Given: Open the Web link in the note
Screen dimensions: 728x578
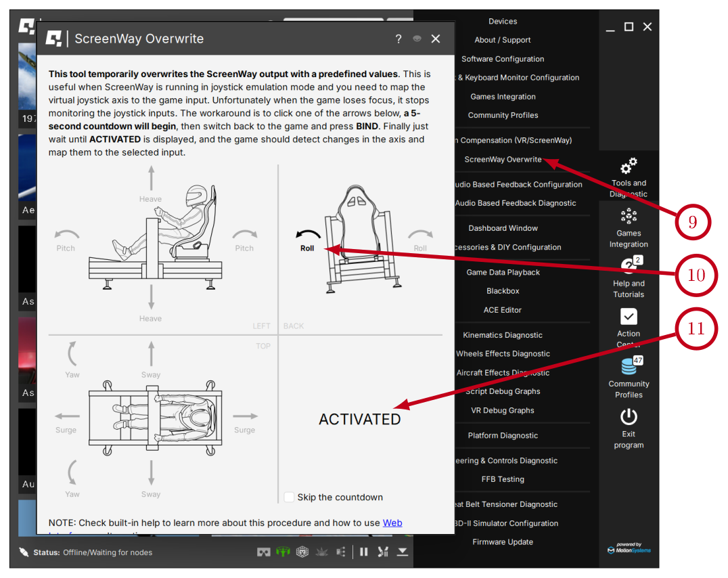Looking at the screenshot, I should (392, 523).
